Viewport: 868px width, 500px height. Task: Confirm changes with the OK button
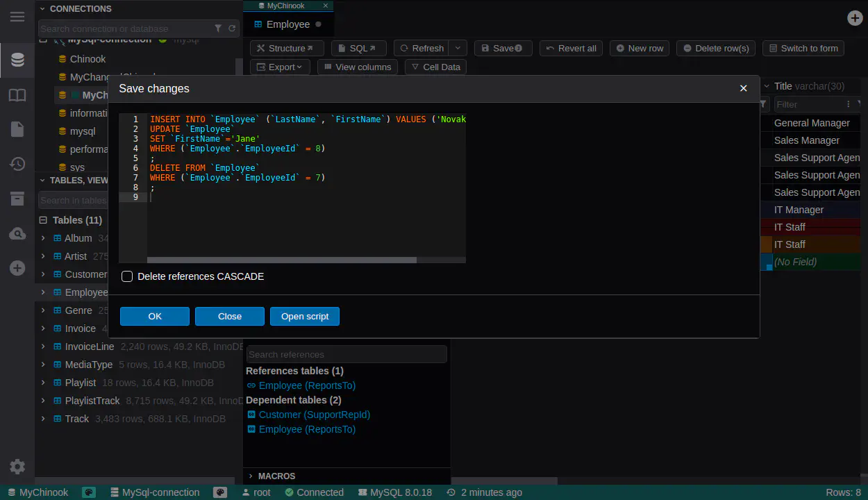(x=155, y=317)
